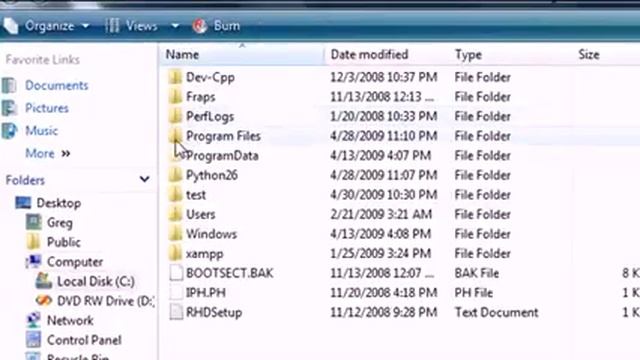Click the Documents icon in Favorite Links
The height and width of the screenshot is (360, 640).
point(9,85)
